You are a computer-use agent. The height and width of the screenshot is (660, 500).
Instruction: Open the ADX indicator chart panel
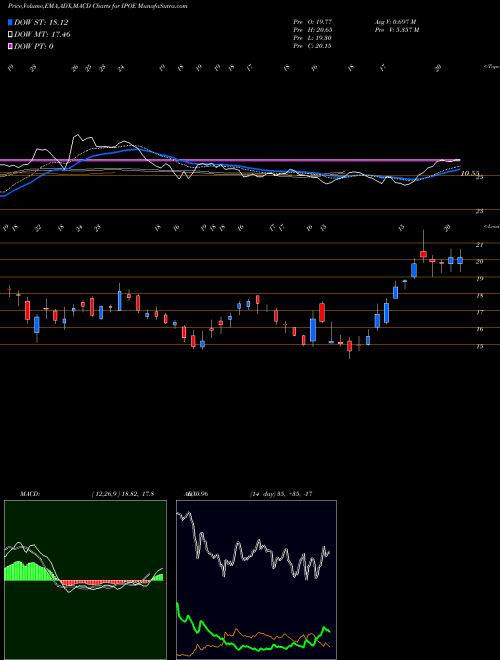[x=256, y=580]
